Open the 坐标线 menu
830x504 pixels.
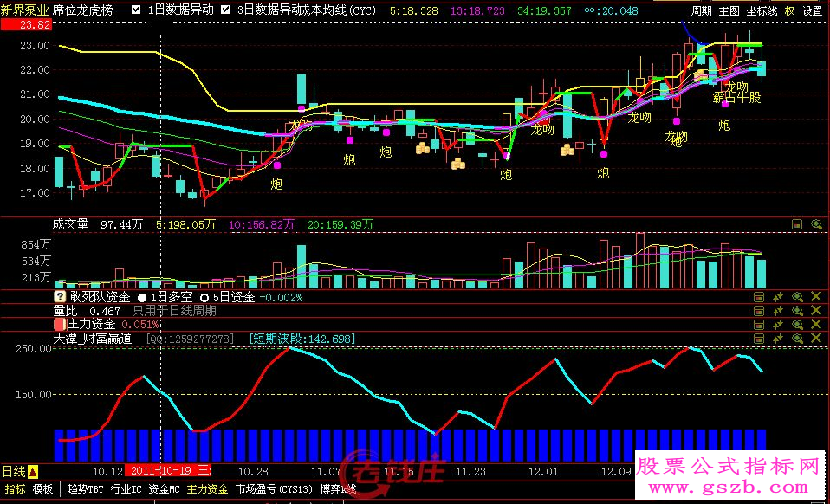coord(762,10)
